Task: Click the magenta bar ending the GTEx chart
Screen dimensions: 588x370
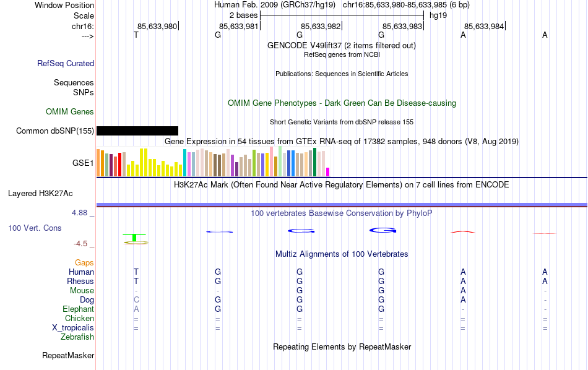Action: coord(328,172)
